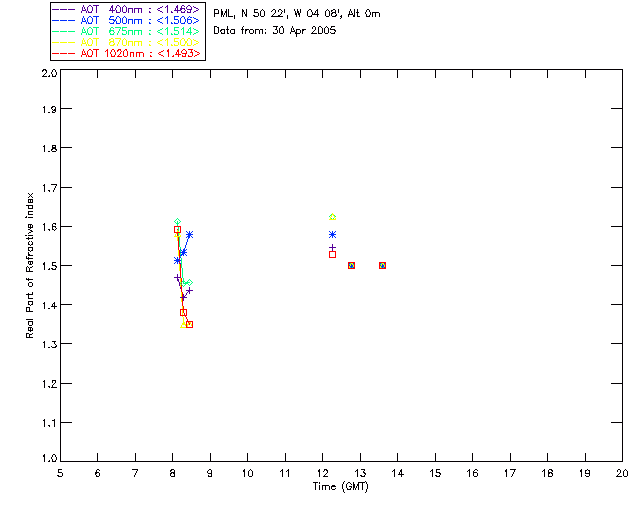Viewport: 640px width, 512px height.
Task: Click the yellow triangle marker near 1.35
Action: [183, 325]
